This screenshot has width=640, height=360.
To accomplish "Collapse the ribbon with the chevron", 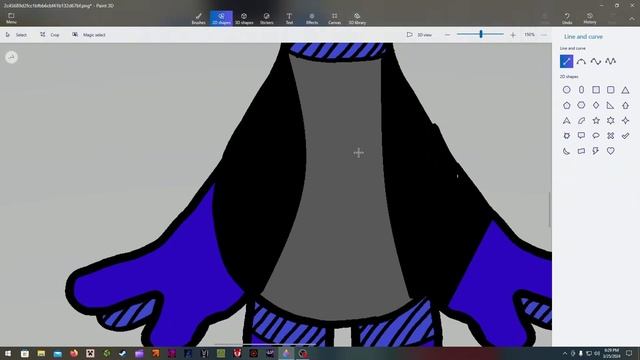I will pyautogui.click(x=631, y=19).
